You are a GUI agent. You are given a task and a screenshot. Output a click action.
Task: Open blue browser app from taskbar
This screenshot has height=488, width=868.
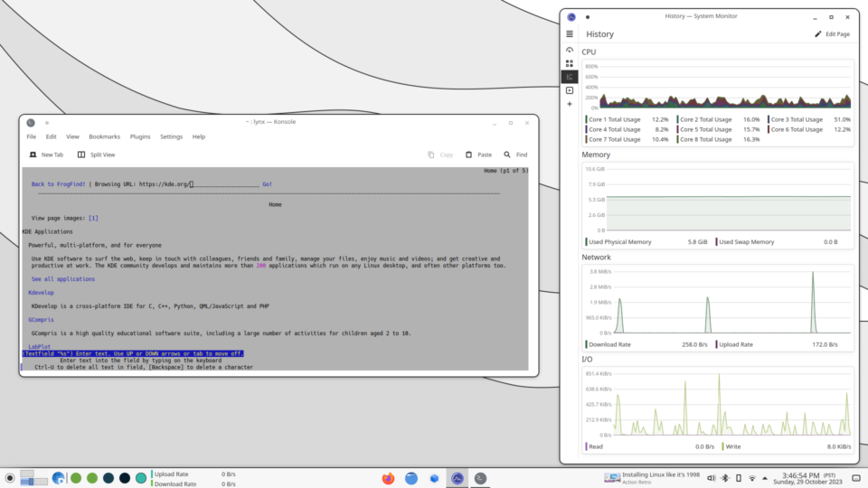(411, 479)
